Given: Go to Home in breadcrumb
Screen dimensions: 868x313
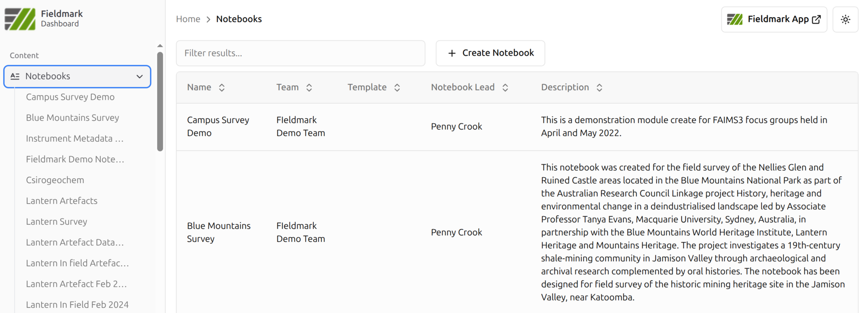Looking at the screenshot, I should pos(188,19).
